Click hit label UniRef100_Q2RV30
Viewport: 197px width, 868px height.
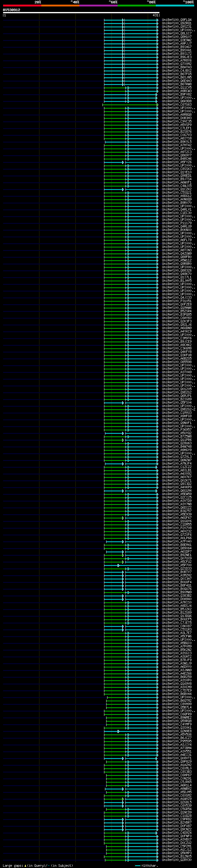[177, 860]
